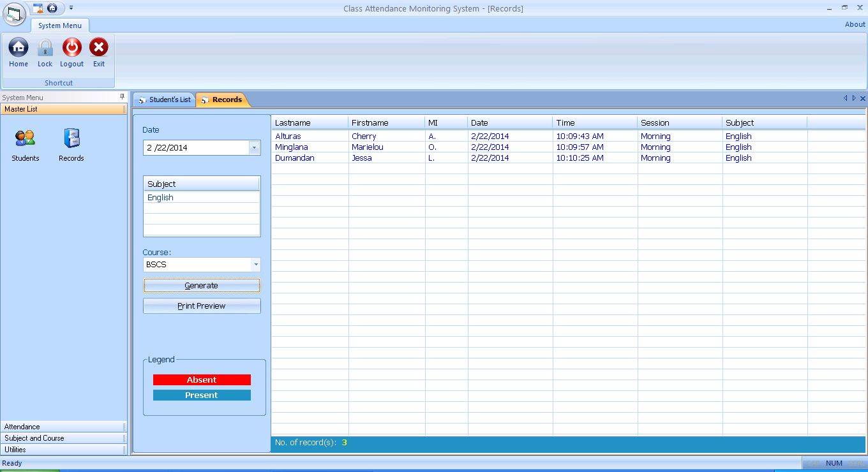Toggle the System Menu panel pin

click(x=123, y=97)
